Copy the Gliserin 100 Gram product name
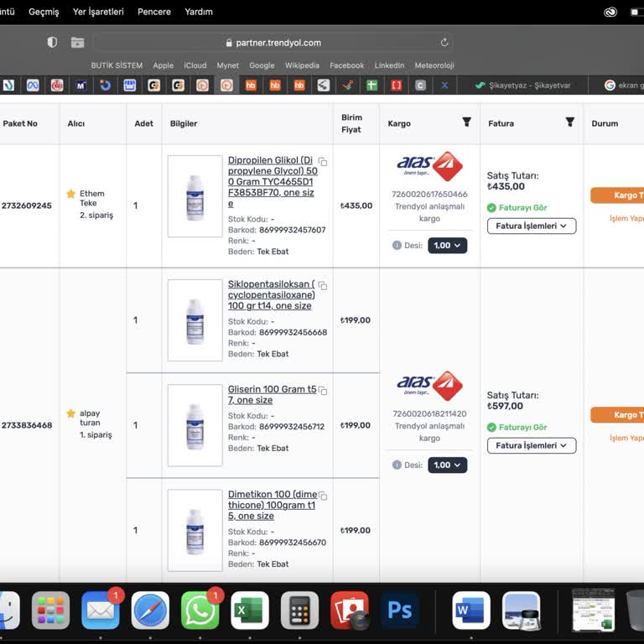Viewport: 644px width, 644px height. point(323,391)
